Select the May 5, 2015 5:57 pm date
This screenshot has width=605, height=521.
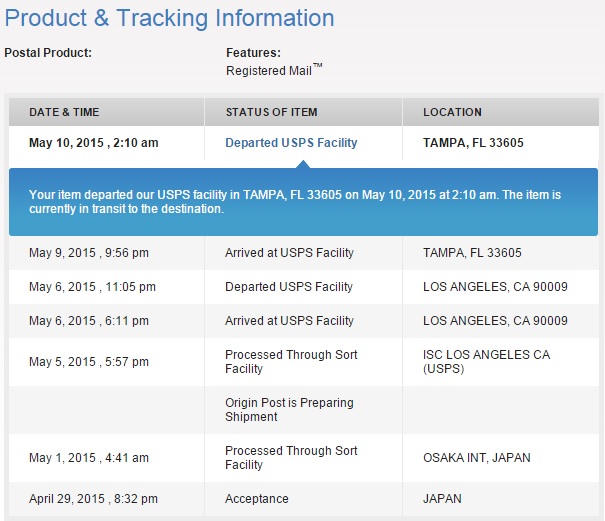click(89, 362)
